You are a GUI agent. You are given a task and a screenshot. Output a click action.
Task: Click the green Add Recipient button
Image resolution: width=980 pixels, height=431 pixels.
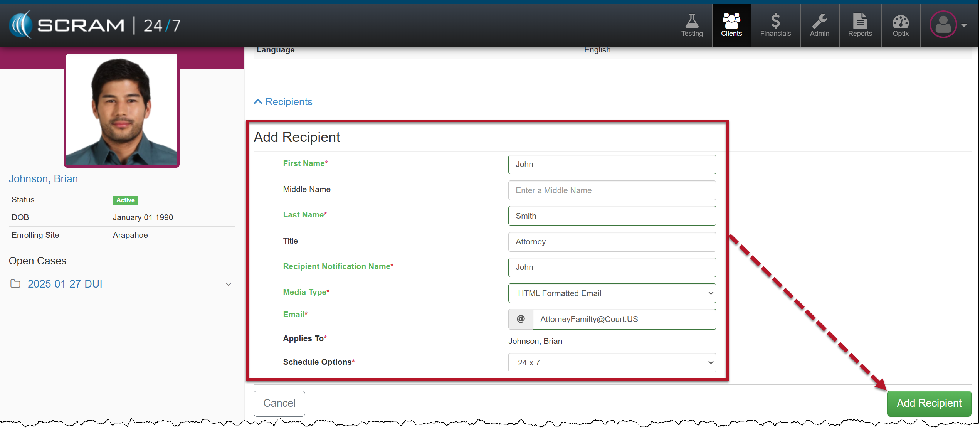pyautogui.click(x=929, y=403)
